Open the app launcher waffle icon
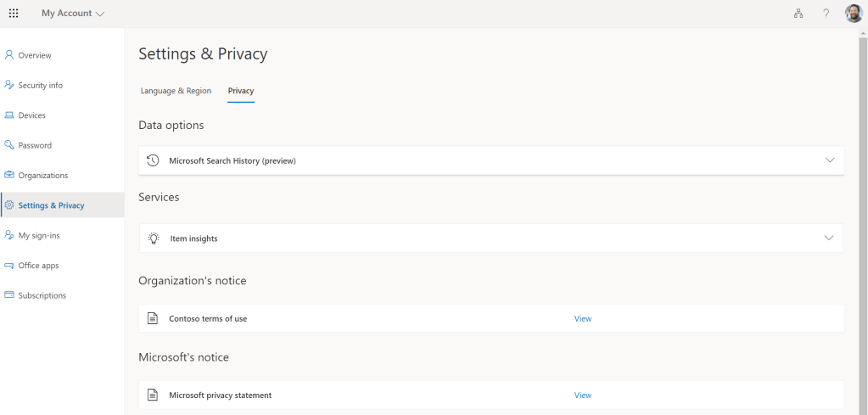Viewport: 868px width, 415px height. [x=14, y=14]
